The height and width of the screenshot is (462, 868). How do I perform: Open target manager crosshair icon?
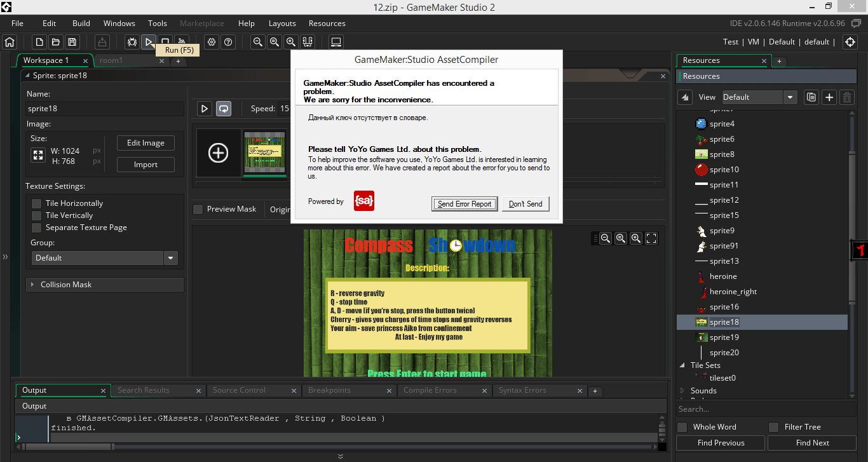pyautogui.click(x=850, y=42)
